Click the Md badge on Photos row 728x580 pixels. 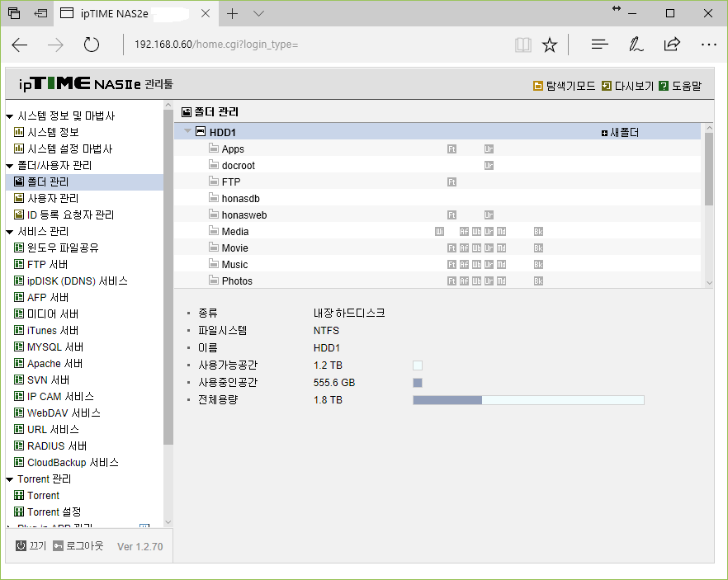[x=502, y=281]
